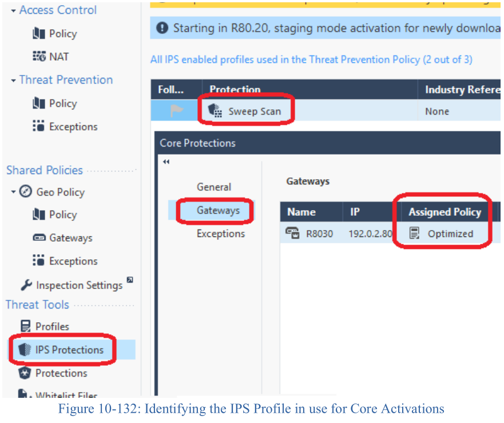
Task: Open Inspection Settings wrench icon
Action: point(26,285)
